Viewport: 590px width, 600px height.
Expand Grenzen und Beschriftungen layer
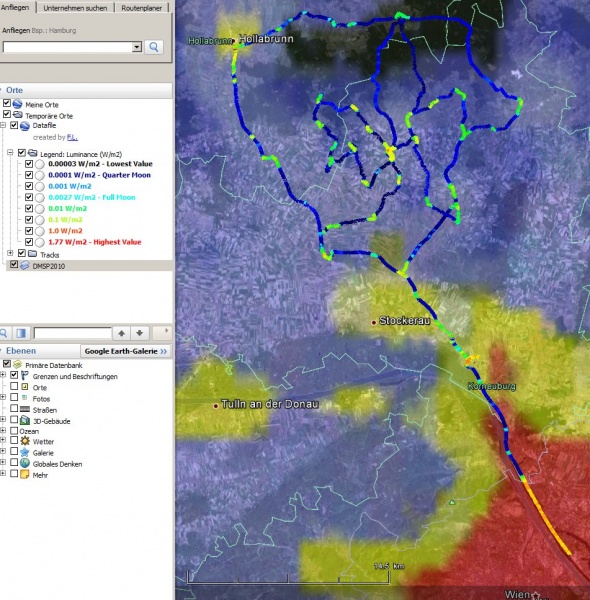coord(3,375)
